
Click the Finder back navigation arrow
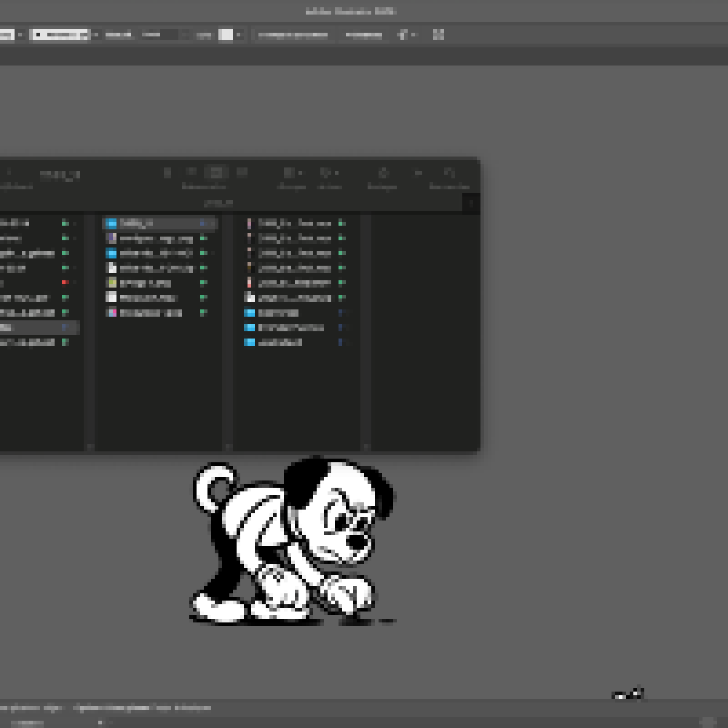coord(8,174)
